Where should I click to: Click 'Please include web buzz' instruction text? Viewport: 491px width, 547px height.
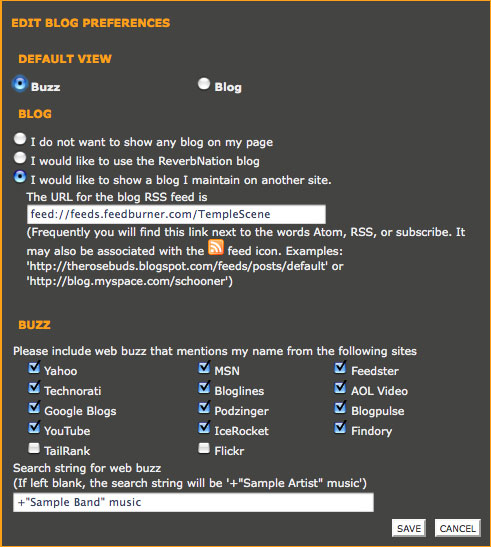[x=215, y=351]
